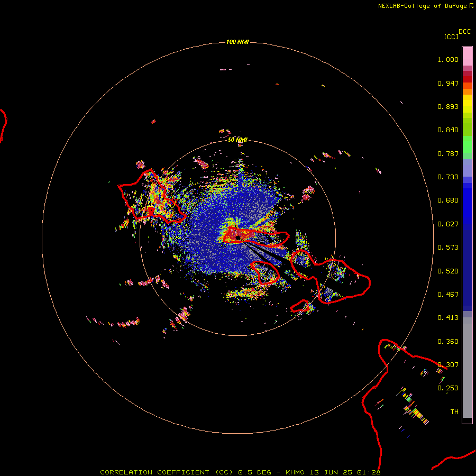Pick the olive green swatch near 0.840
Viewport: 476px width, 476px height.
pos(467,126)
